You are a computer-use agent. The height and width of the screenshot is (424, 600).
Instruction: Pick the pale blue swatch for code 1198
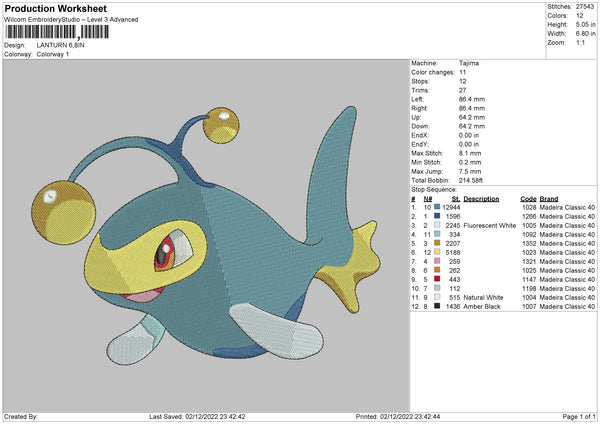[x=437, y=288]
